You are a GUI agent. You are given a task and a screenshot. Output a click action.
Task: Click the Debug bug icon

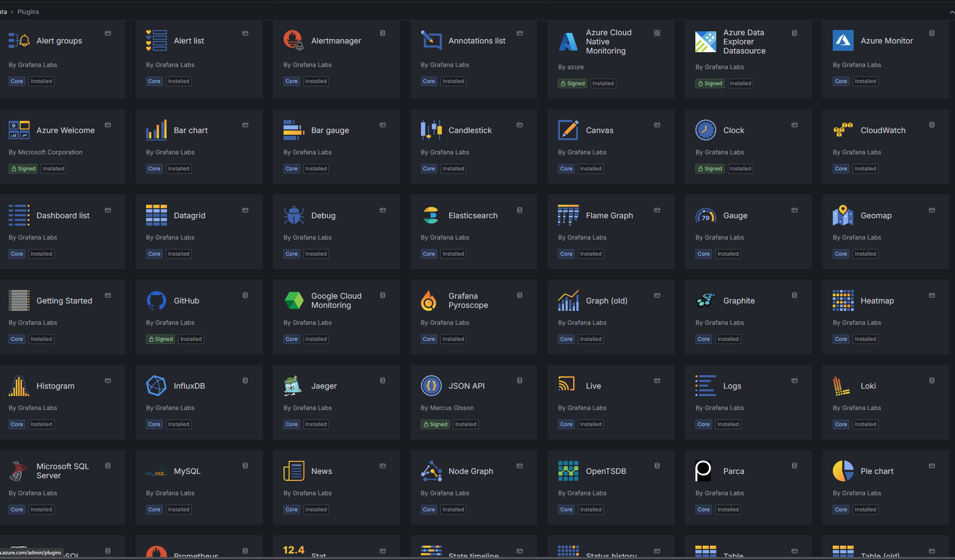click(294, 215)
